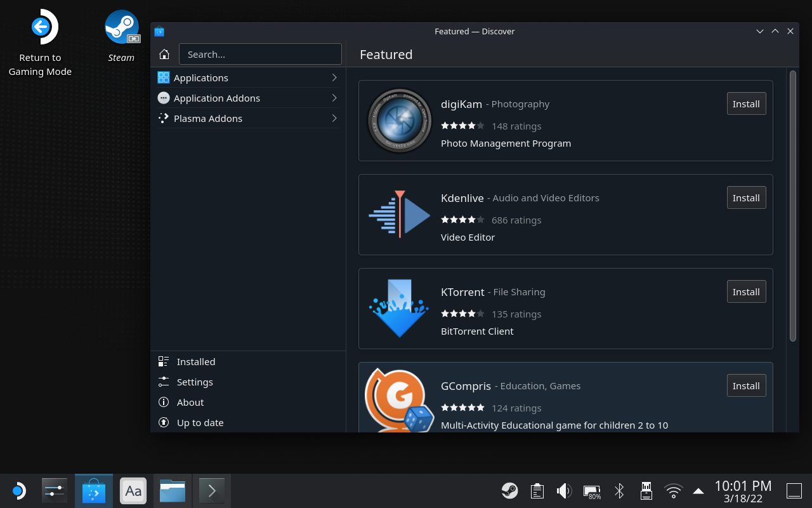The height and width of the screenshot is (508, 812).
Task: Expand the Application Addons chevron
Action: tap(334, 98)
